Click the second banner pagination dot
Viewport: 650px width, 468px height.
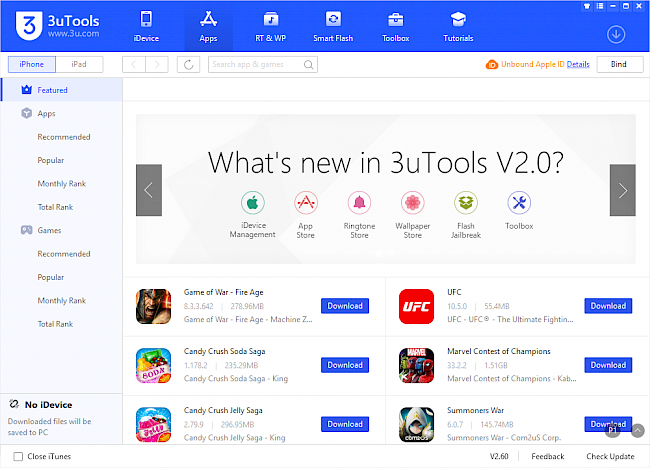[x=390, y=253]
